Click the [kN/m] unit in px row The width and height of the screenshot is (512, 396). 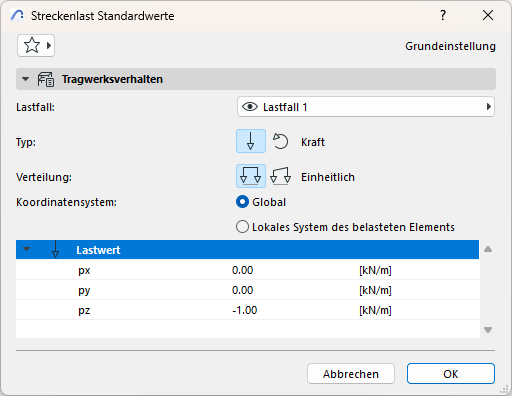(375, 270)
